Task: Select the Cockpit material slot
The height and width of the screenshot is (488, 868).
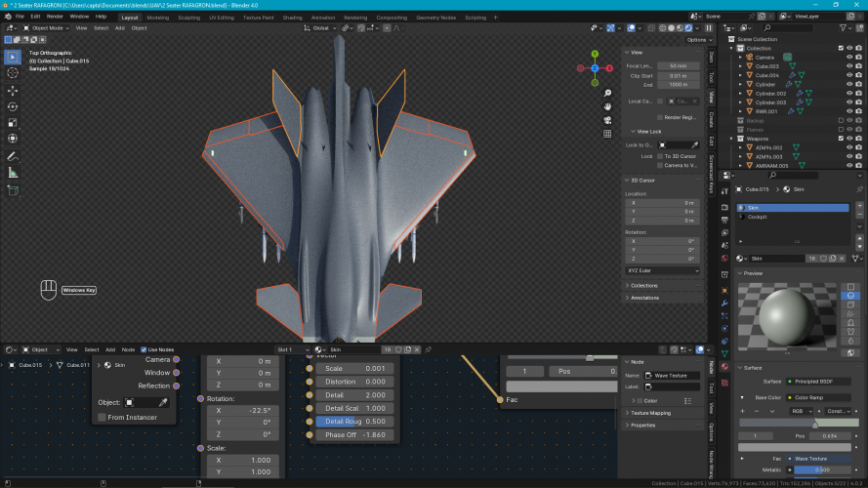Action: [x=793, y=217]
